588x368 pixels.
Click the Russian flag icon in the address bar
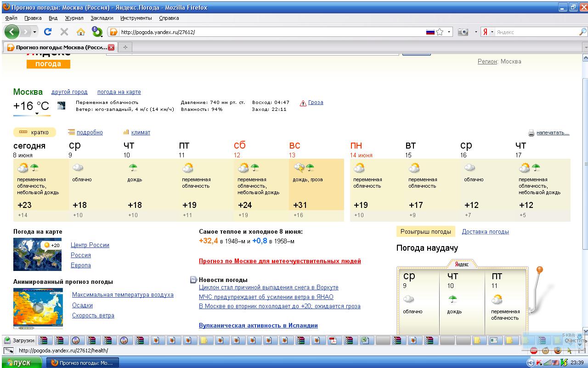[430, 32]
